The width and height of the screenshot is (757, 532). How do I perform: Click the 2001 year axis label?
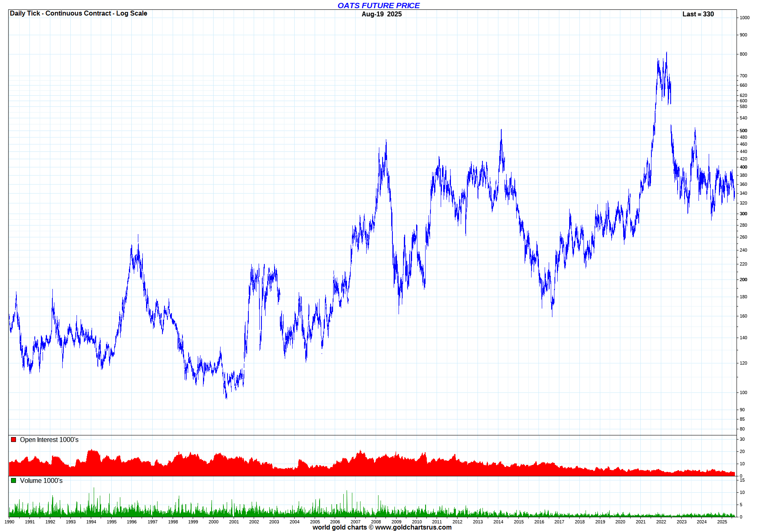234,522
